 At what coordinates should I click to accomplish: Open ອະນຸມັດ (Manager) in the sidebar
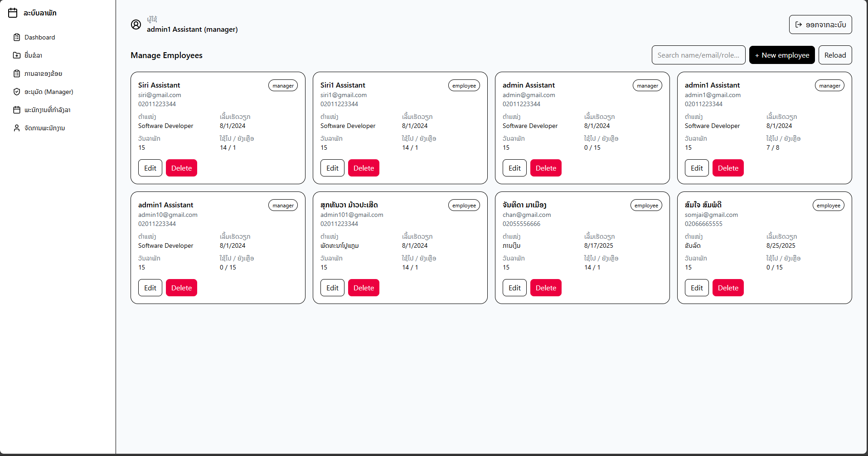coord(48,92)
